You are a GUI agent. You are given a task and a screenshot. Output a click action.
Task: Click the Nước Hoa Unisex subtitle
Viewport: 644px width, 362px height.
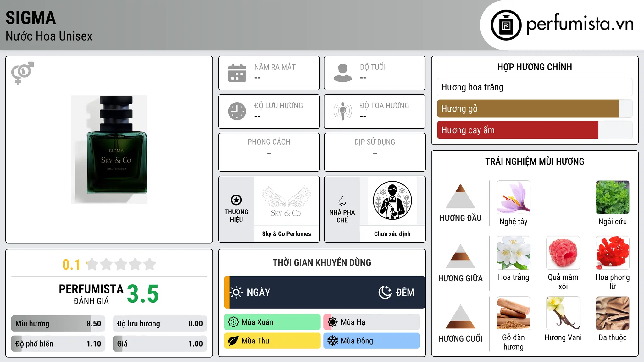point(49,36)
